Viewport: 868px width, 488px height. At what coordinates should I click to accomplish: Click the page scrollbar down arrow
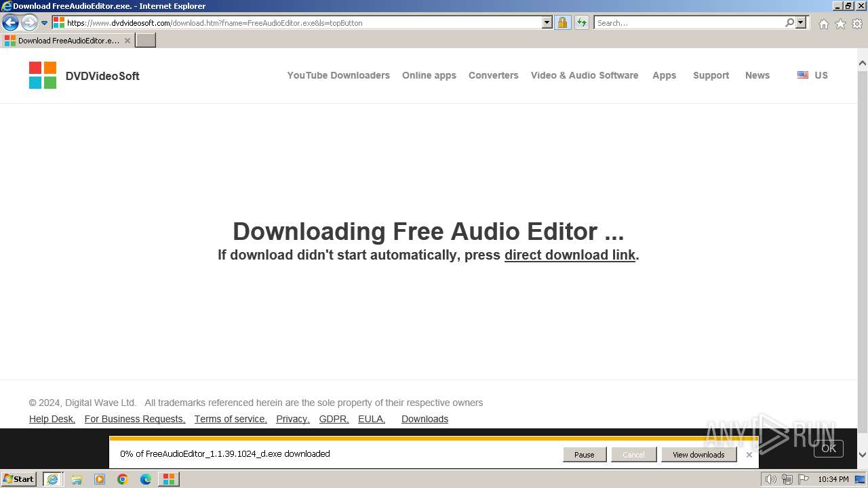click(x=863, y=455)
